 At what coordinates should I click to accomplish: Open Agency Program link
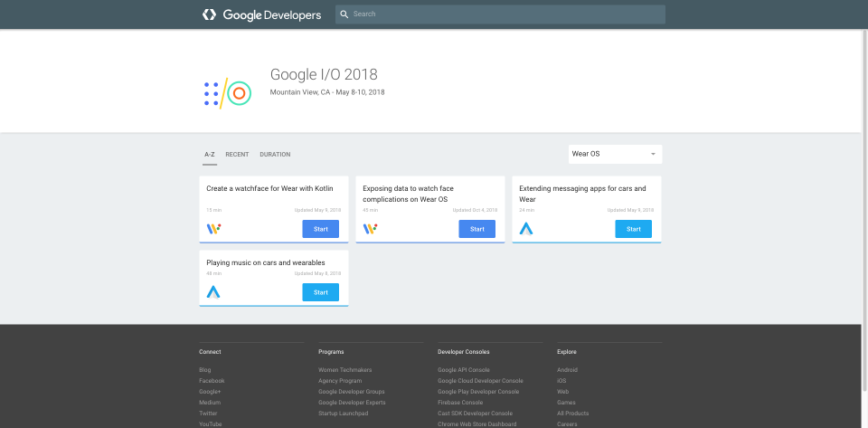point(340,381)
